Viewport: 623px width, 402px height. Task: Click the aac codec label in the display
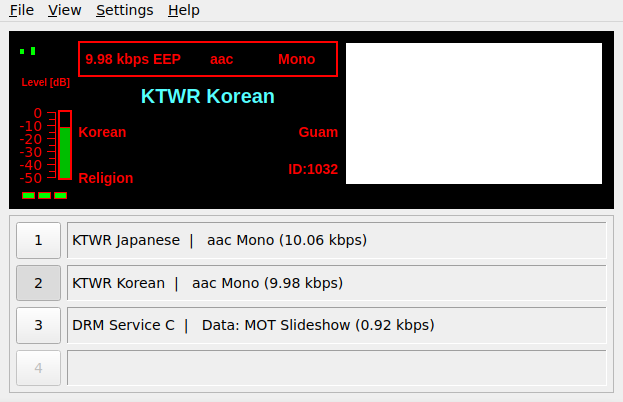(221, 59)
